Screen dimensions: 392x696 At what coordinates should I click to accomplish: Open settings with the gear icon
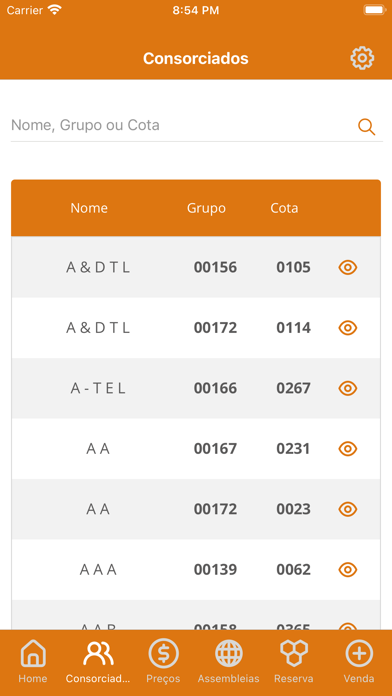tap(362, 58)
